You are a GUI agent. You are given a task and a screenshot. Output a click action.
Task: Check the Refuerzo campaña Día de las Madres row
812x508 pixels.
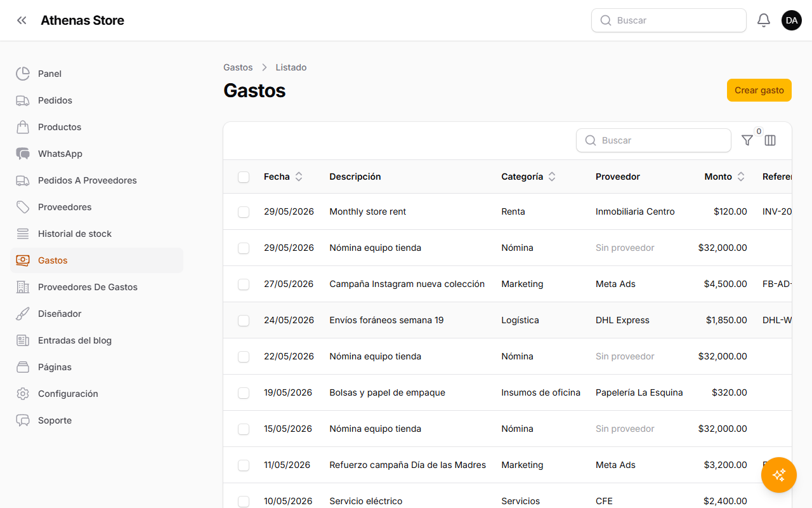click(244, 465)
